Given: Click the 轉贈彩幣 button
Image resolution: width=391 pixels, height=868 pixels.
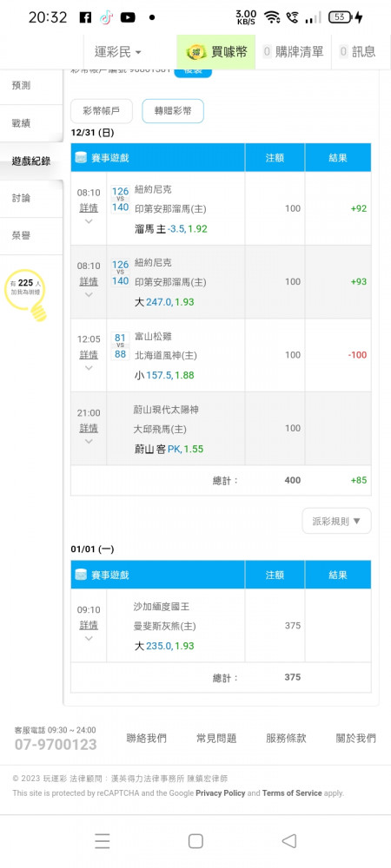Looking at the screenshot, I should pos(173,111).
